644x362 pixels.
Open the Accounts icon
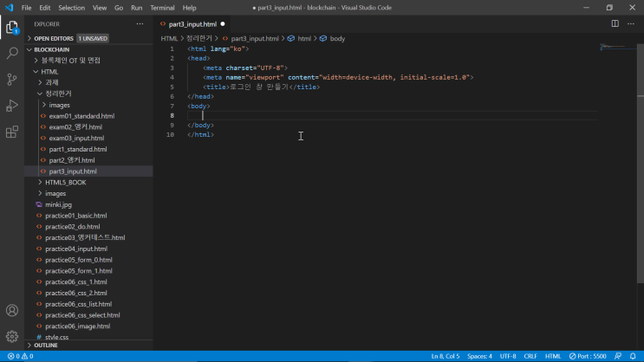(x=12, y=310)
